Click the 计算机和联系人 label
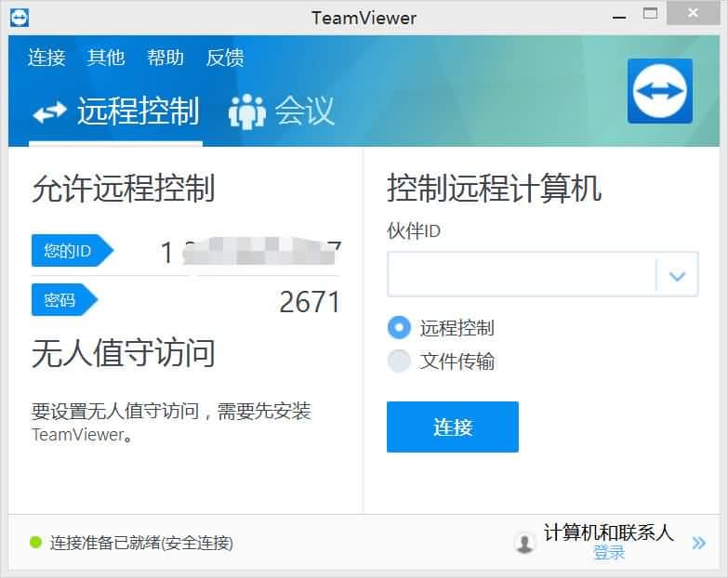The width and height of the screenshot is (728, 578). 609,532
